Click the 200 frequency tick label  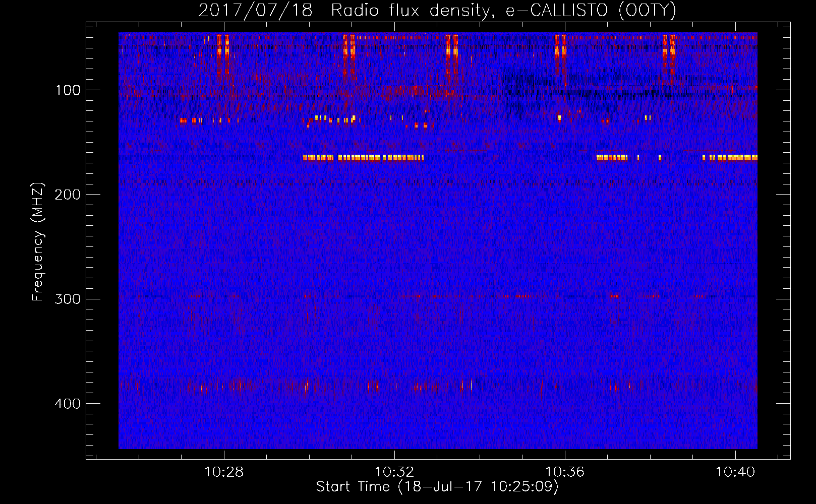click(68, 195)
